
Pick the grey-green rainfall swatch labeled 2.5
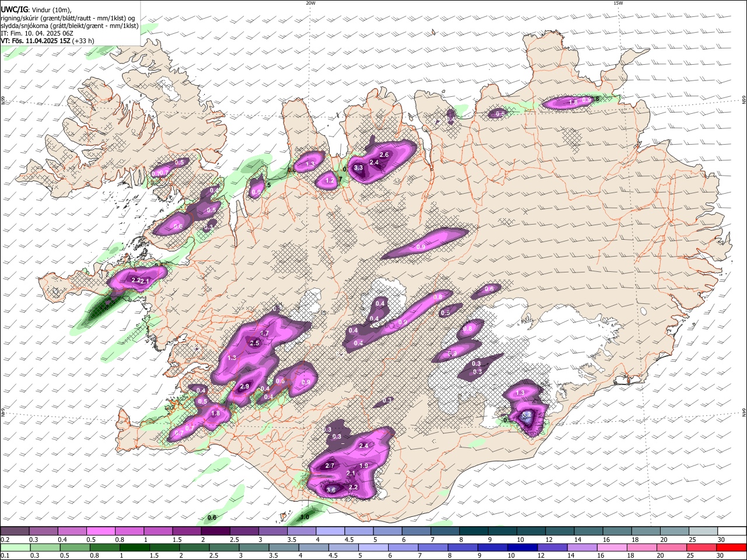click(224, 547)
